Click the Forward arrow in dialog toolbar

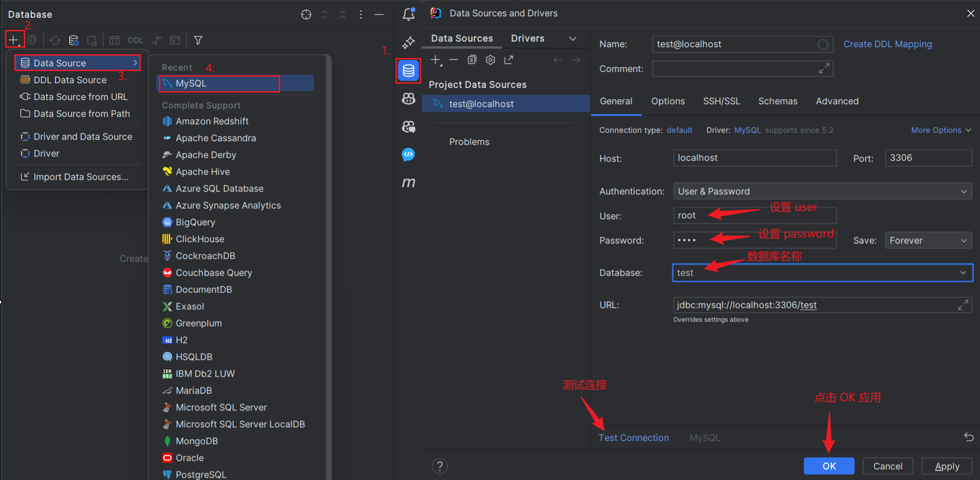click(x=576, y=60)
